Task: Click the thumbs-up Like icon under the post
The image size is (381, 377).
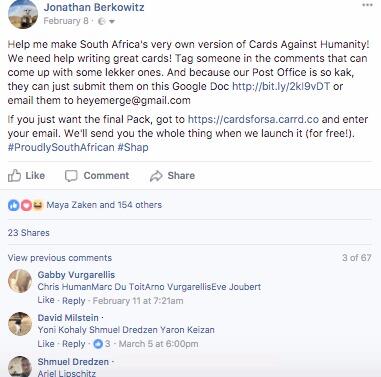Action: [14, 175]
